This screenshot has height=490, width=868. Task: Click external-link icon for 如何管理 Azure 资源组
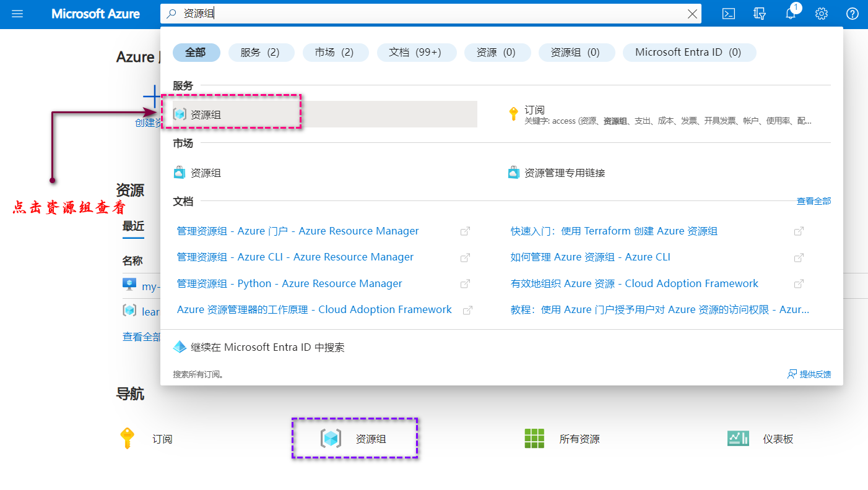(x=799, y=257)
